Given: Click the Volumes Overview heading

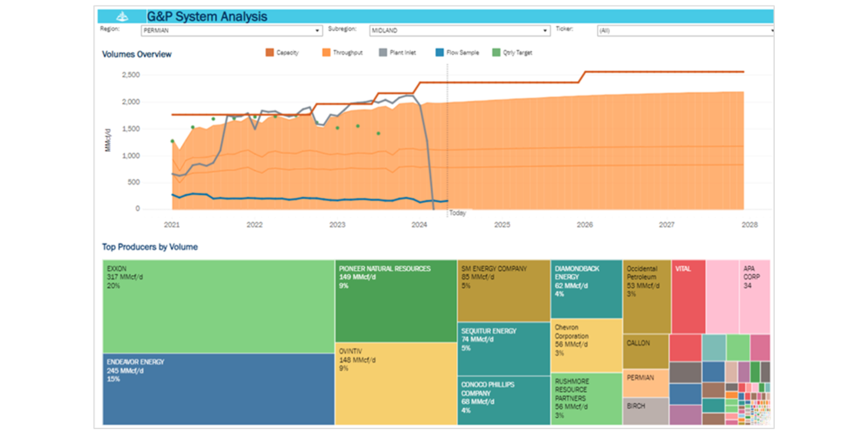Looking at the screenshot, I should point(136,55).
